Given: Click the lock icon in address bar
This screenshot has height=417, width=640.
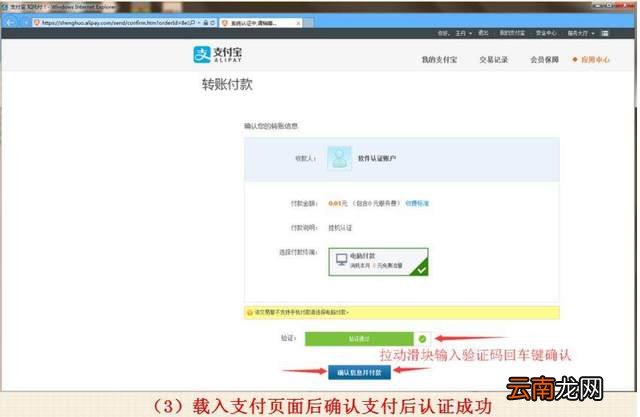Looking at the screenshot, I should click(206, 23).
